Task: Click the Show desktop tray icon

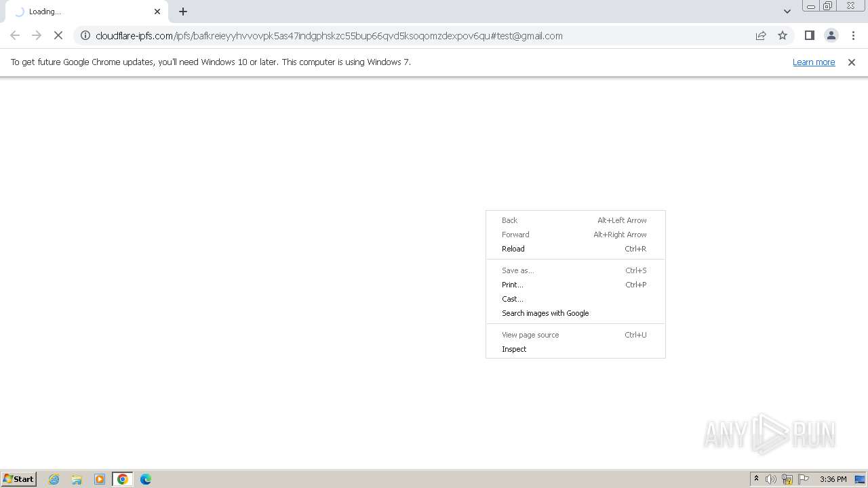Action: tap(860, 479)
